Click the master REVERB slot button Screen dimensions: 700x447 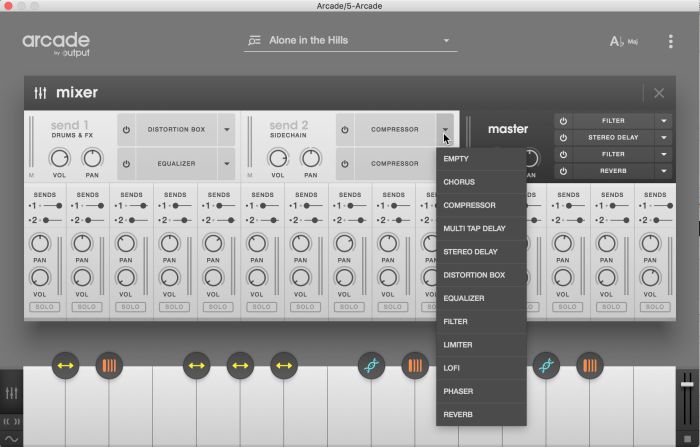(x=613, y=171)
